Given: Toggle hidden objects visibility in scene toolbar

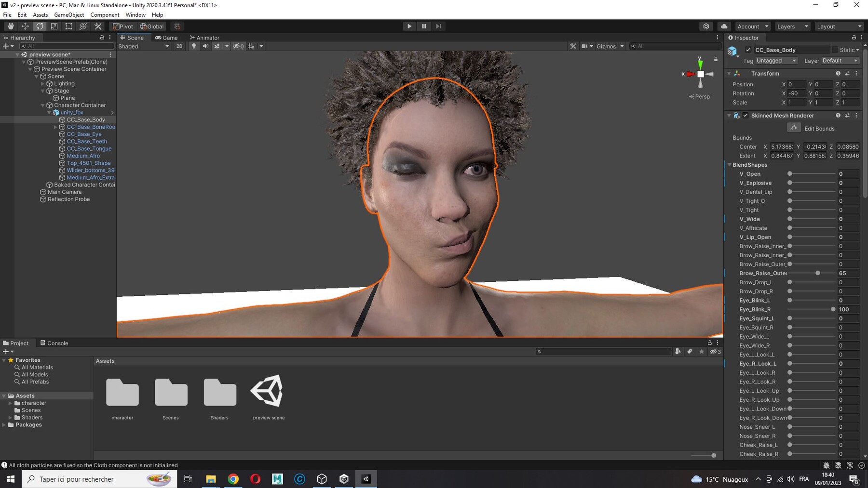Looking at the screenshot, I should [238, 46].
